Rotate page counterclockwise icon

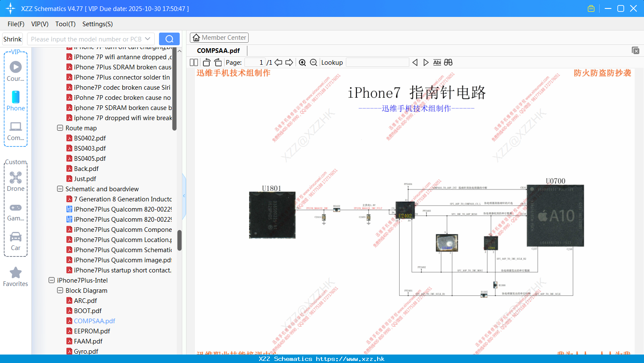(206, 62)
